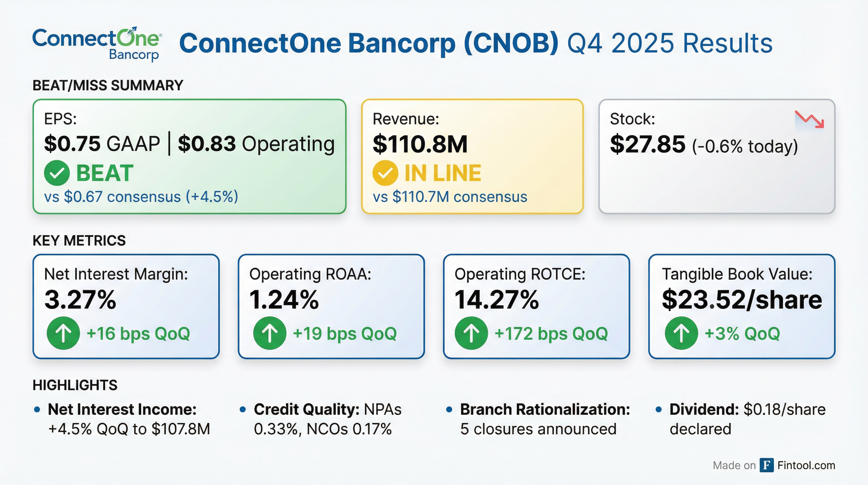Click the ConnectOne Bancorp logo

[x=97, y=44]
